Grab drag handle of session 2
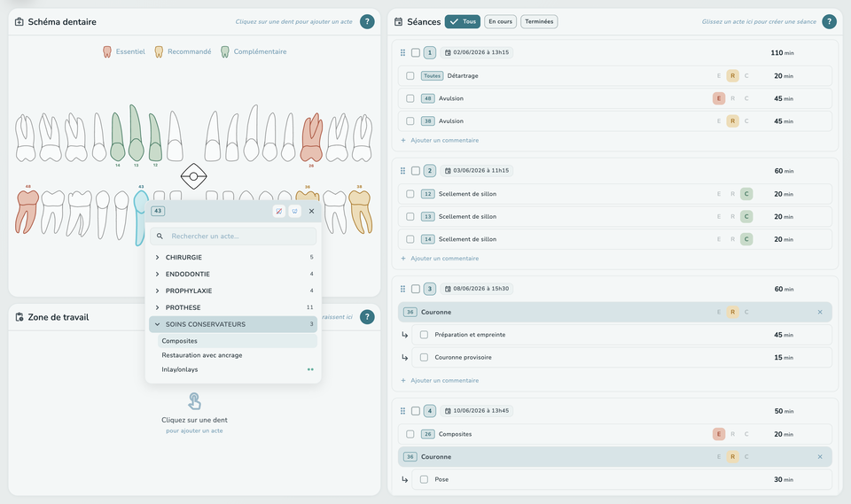This screenshot has height=504, width=851. 402,171
